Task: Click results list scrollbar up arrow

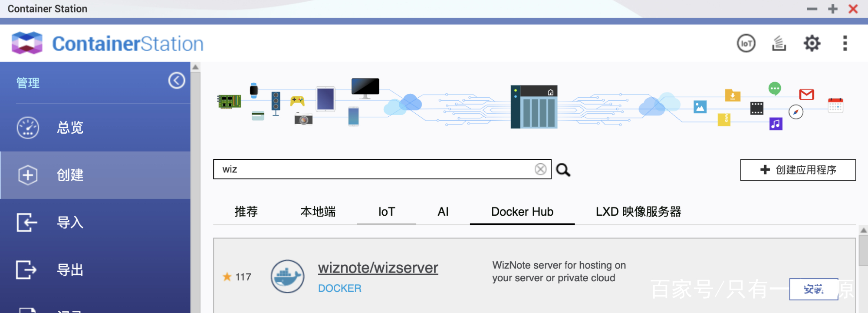Action: click(x=863, y=231)
